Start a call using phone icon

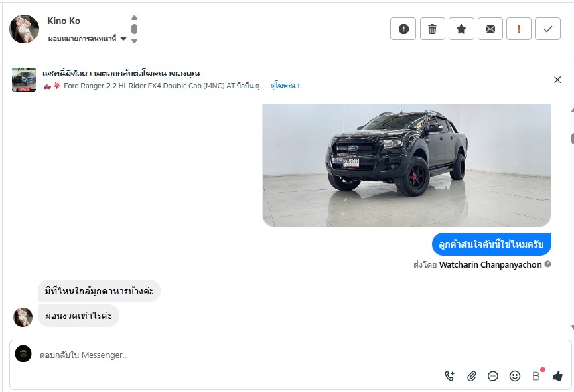[449, 375]
